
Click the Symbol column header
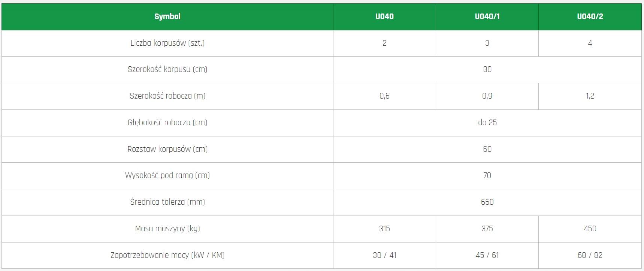pyautogui.click(x=167, y=16)
